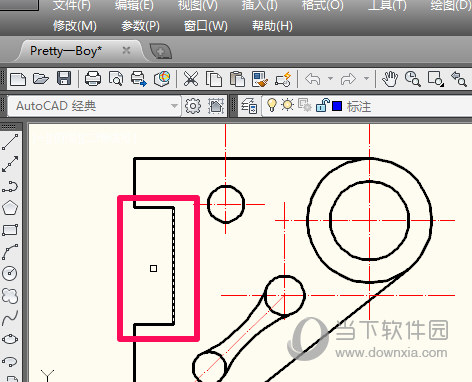Open Plot Preview icon
472x382 pixels.
[x=116, y=79]
